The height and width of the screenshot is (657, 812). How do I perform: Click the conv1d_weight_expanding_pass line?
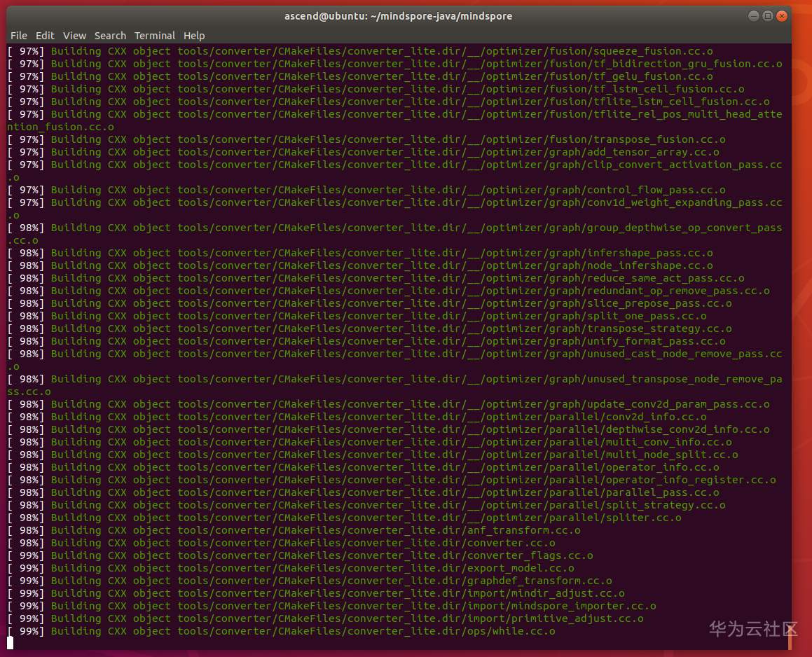tap(394, 209)
